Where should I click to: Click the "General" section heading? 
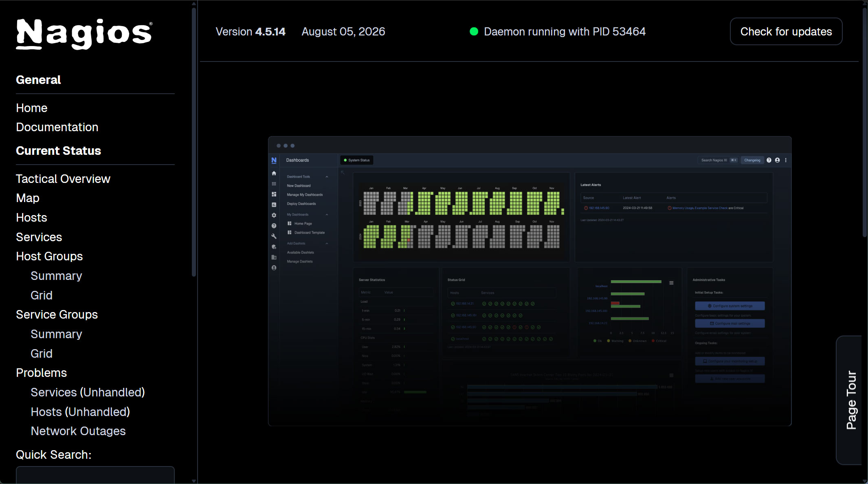38,80
